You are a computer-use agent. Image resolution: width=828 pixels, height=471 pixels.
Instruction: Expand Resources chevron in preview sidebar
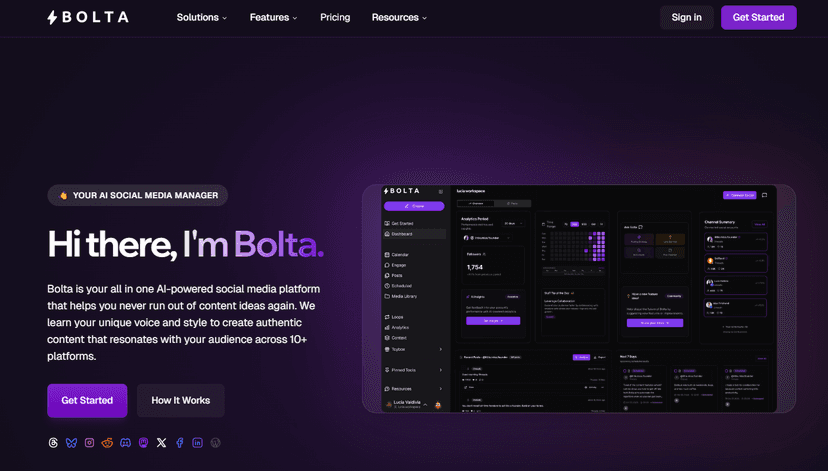pos(440,389)
